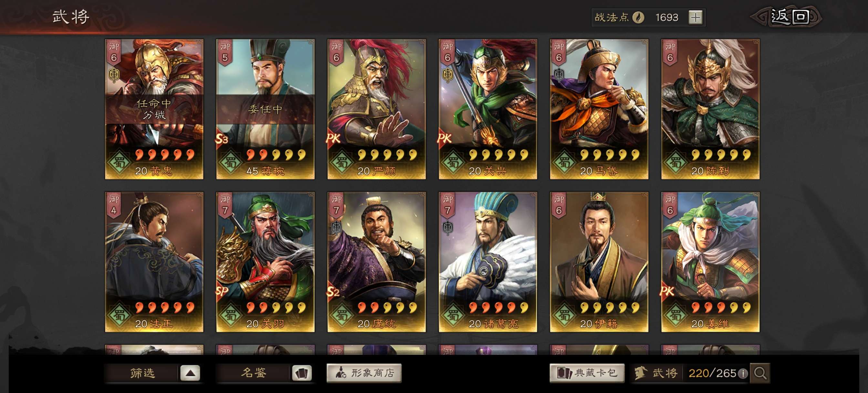The height and width of the screenshot is (393, 868).
Task: Click the plus icon beside 战法点 1693
Action: (696, 17)
